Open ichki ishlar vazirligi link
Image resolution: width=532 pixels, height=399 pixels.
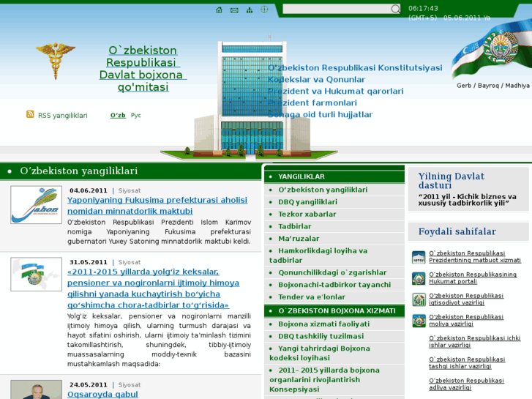pyautogui.click(x=475, y=342)
